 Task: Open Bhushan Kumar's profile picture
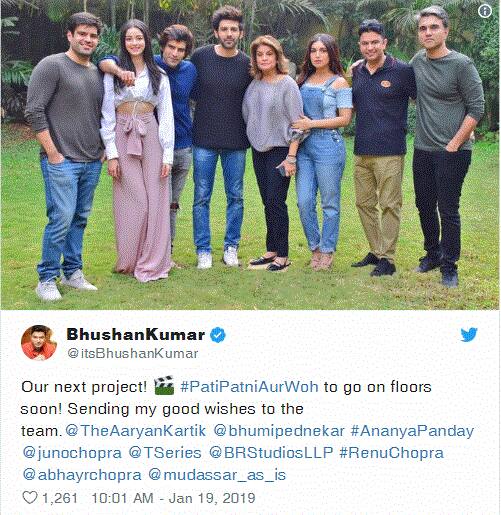click(x=39, y=343)
